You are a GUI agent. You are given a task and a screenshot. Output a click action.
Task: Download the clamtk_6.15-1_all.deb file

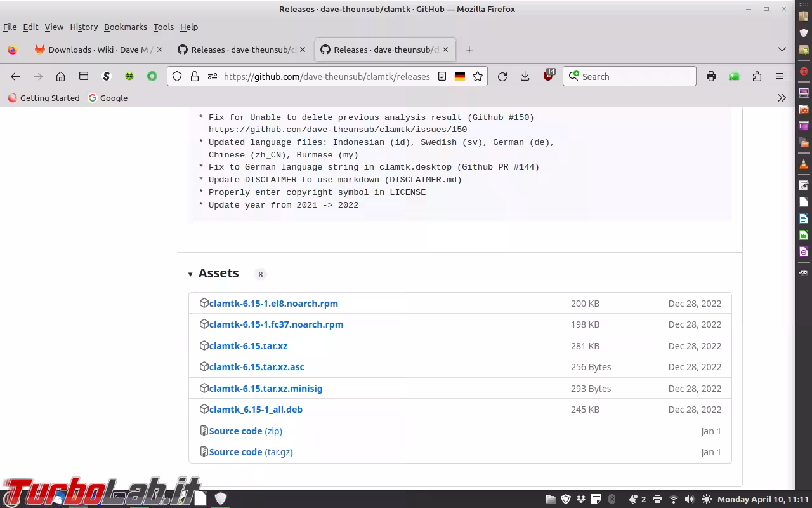pos(256,409)
